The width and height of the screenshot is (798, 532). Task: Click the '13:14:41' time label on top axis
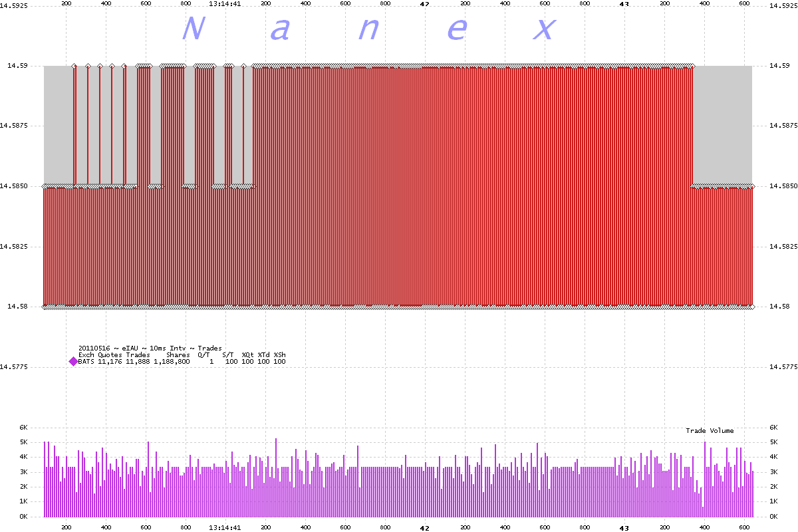click(225, 4)
